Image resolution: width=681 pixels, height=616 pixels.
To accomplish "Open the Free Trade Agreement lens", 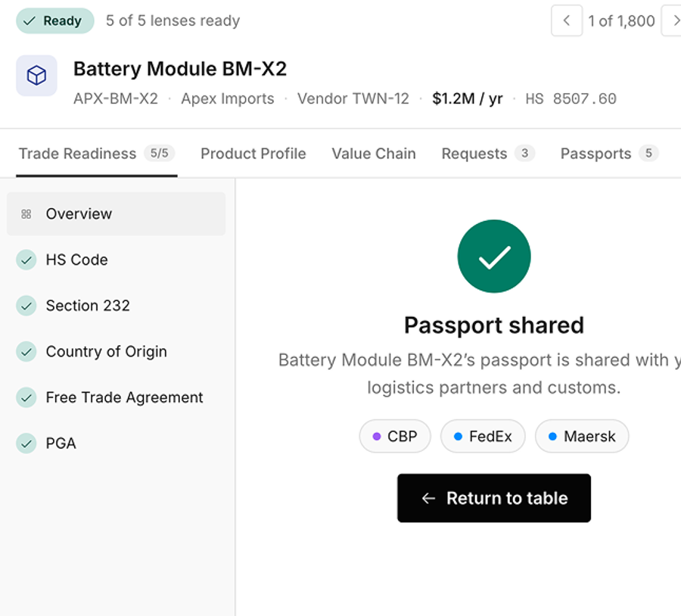I will [116, 397].
